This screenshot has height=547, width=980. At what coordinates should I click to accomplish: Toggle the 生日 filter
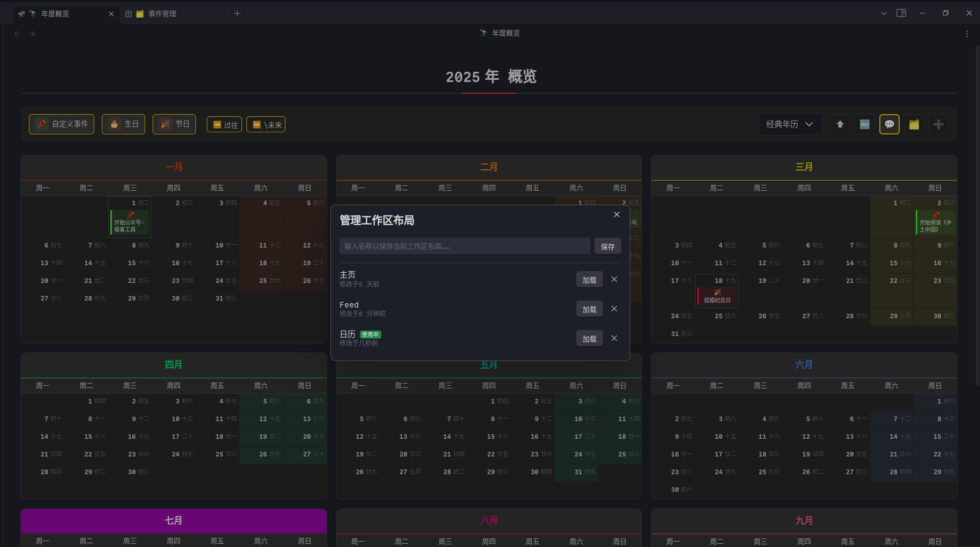pos(123,124)
